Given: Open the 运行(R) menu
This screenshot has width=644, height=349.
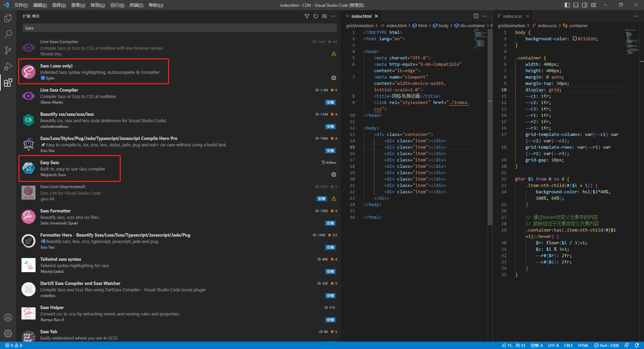Looking at the screenshot, I should pyautogui.click(x=117, y=5).
